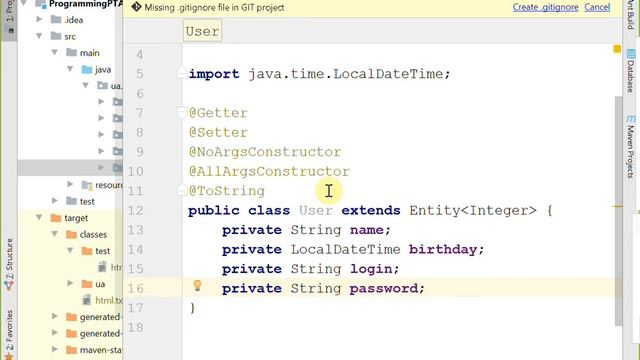Toggle fold marker at @Getter annotation
The width and height of the screenshot is (640, 360).
[182, 113]
